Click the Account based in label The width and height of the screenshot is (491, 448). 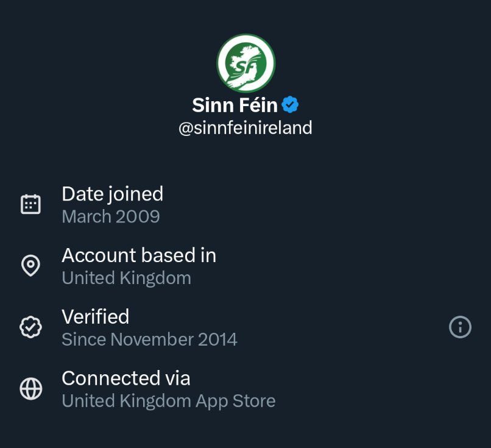click(x=139, y=255)
